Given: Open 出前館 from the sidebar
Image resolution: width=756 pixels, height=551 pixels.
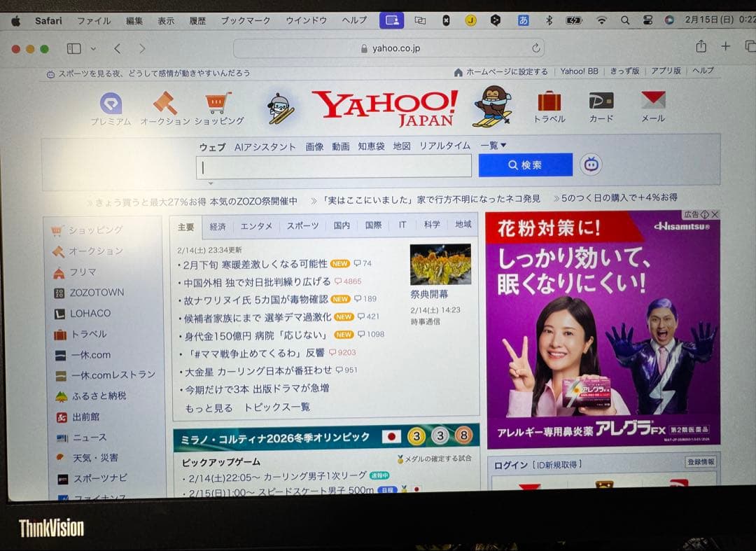Looking at the screenshot, I should (x=85, y=416).
